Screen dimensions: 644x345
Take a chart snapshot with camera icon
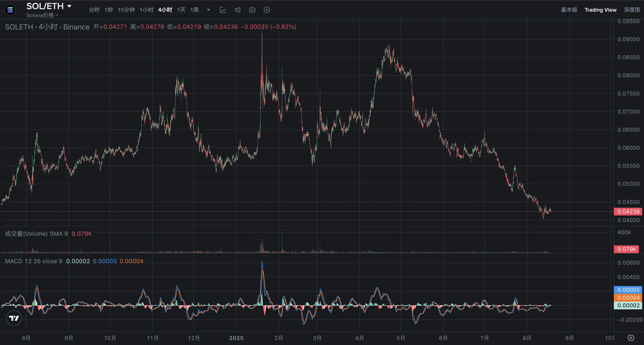252,10
